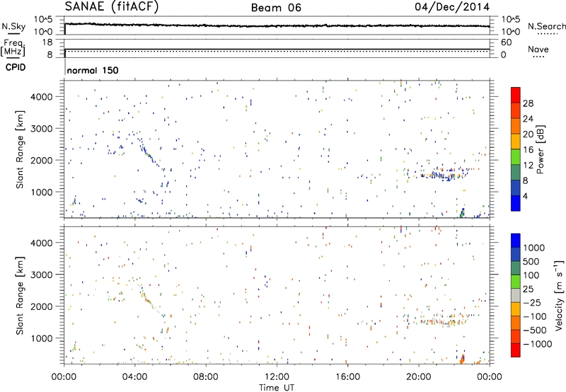Click the 20:00 time axis tick label
The height and width of the screenshot is (392, 566).
pos(418,377)
